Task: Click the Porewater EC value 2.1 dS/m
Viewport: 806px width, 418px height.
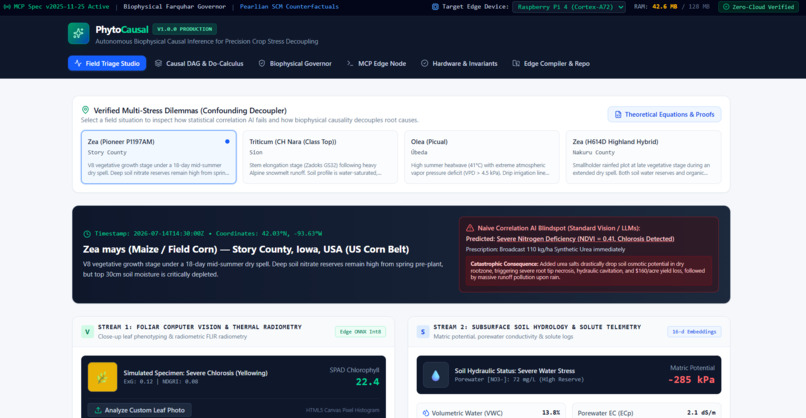Action: [701, 413]
